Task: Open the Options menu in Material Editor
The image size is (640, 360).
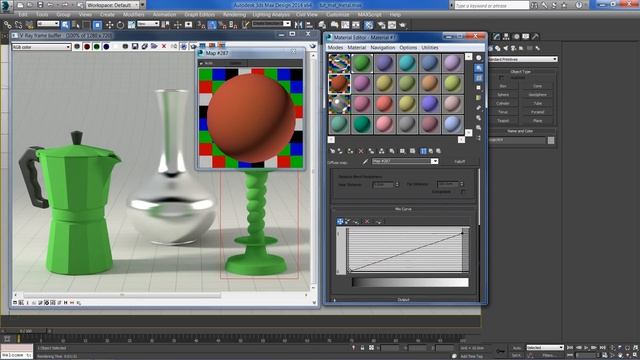Action: [x=408, y=48]
